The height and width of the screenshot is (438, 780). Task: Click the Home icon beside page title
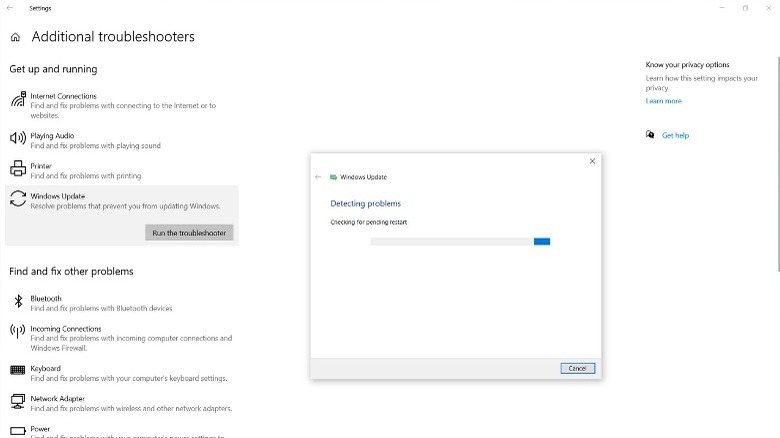[15, 37]
